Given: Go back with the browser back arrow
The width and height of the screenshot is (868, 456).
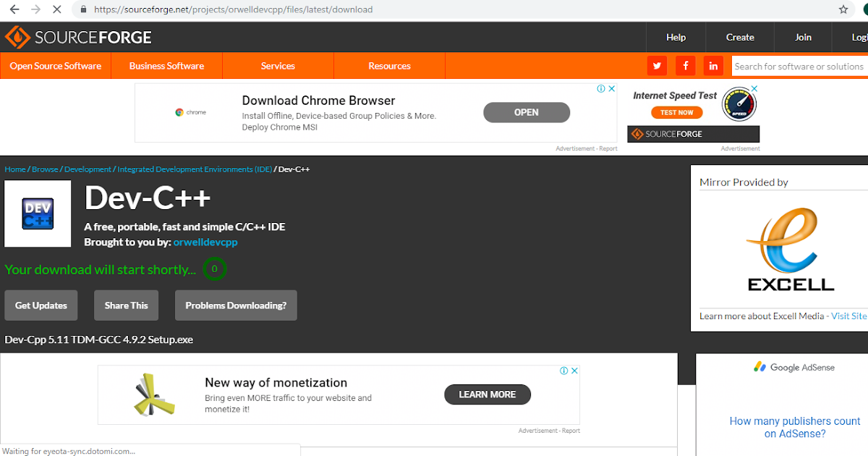Looking at the screenshot, I should click(14, 10).
